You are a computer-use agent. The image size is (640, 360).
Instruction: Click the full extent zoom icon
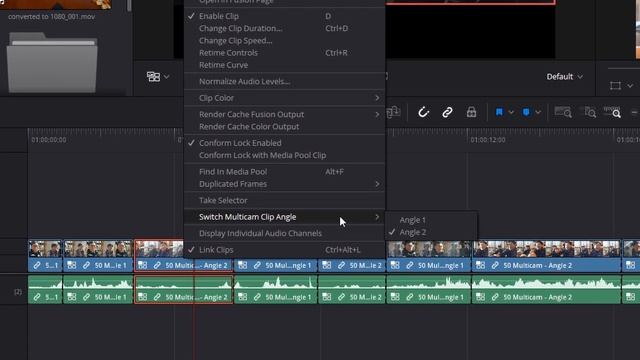click(563, 112)
